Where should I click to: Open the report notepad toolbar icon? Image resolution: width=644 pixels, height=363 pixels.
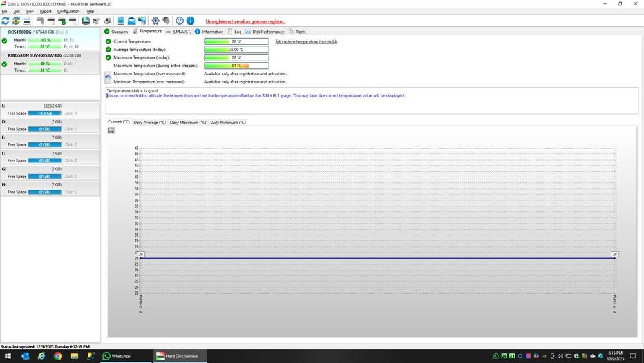[x=121, y=21]
